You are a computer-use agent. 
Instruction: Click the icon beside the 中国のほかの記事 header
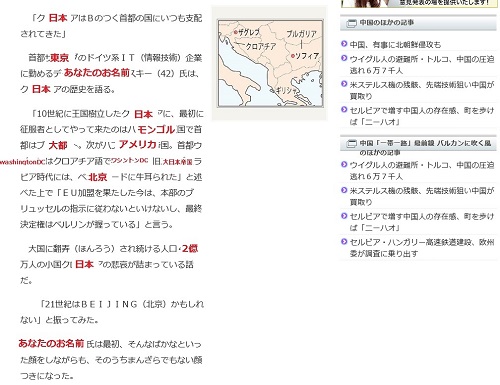(x=351, y=23)
